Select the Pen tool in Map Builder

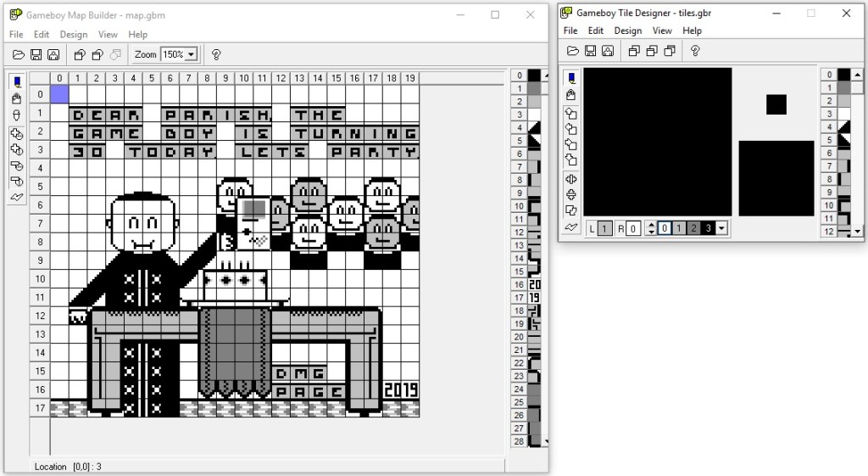click(x=17, y=82)
